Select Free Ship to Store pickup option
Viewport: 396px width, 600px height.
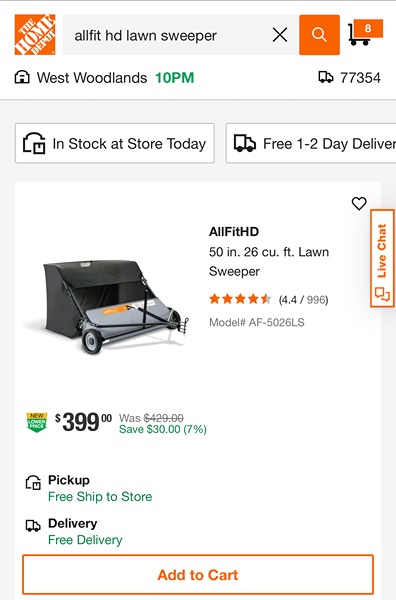click(100, 497)
